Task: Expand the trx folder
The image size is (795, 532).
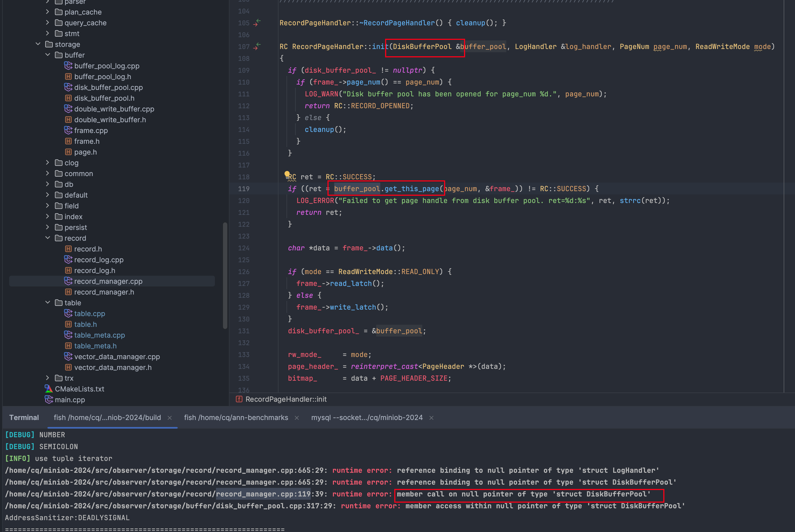Action: (x=47, y=378)
